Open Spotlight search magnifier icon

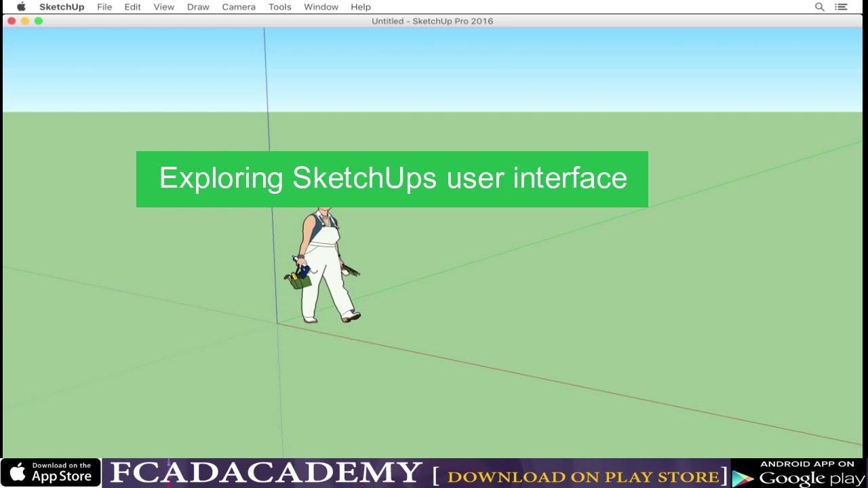819,7
